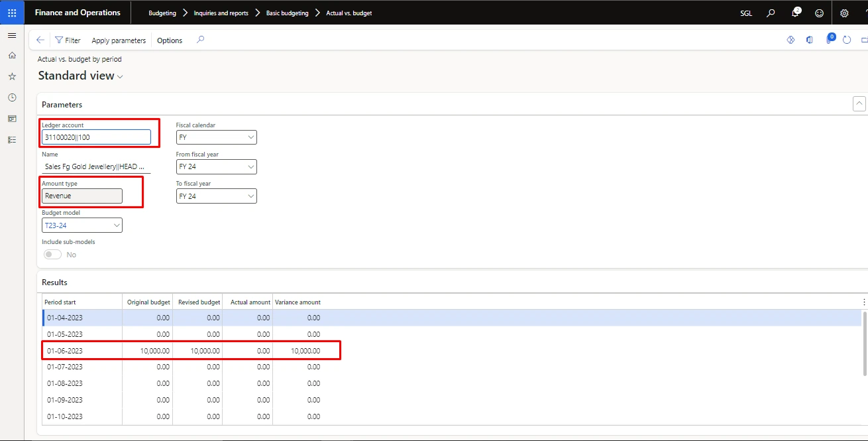The height and width of the screenshot is (441, 868).
Task: Open Workspaces icon in left sidebar
Action: [x=12, y=119]
